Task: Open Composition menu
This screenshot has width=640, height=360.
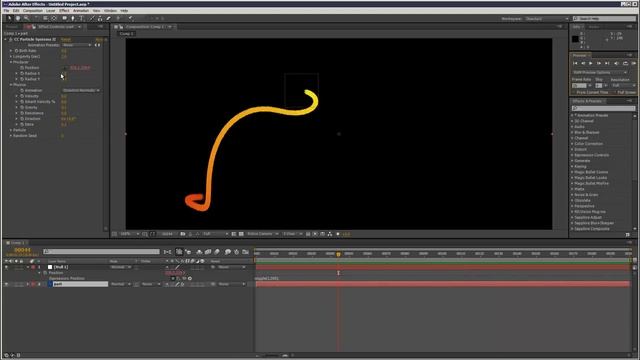Action: click(33, 11)
